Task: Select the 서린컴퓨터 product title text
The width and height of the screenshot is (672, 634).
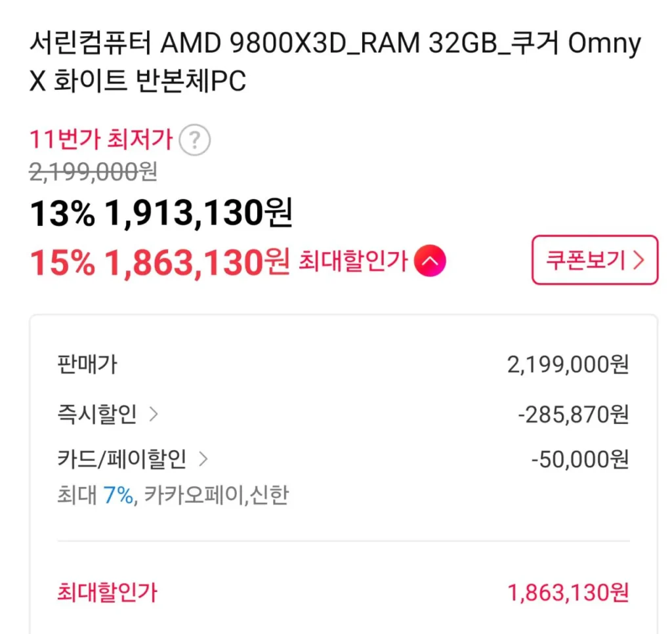Action: (335, 63)
